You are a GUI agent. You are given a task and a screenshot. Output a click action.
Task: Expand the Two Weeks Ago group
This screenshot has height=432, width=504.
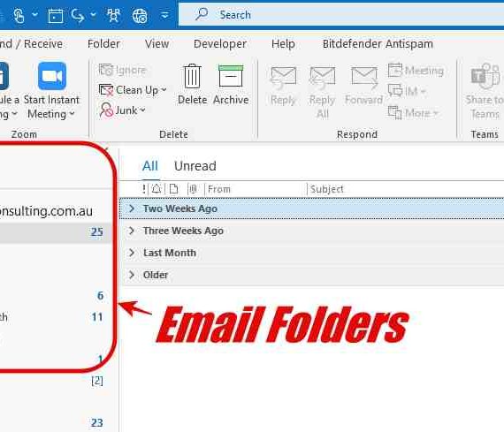[x=131, y=208]
